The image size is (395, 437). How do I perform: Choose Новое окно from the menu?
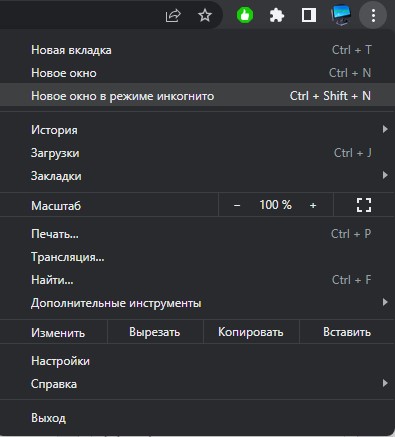click(x=197, y=73)
